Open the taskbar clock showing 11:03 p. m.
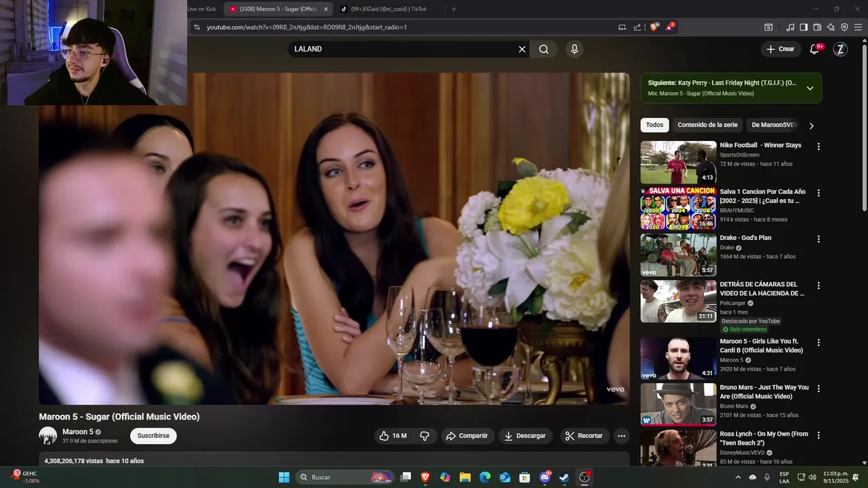Image resolution: width=868 pixels, height=488 pixels. [x=834, y=477]
